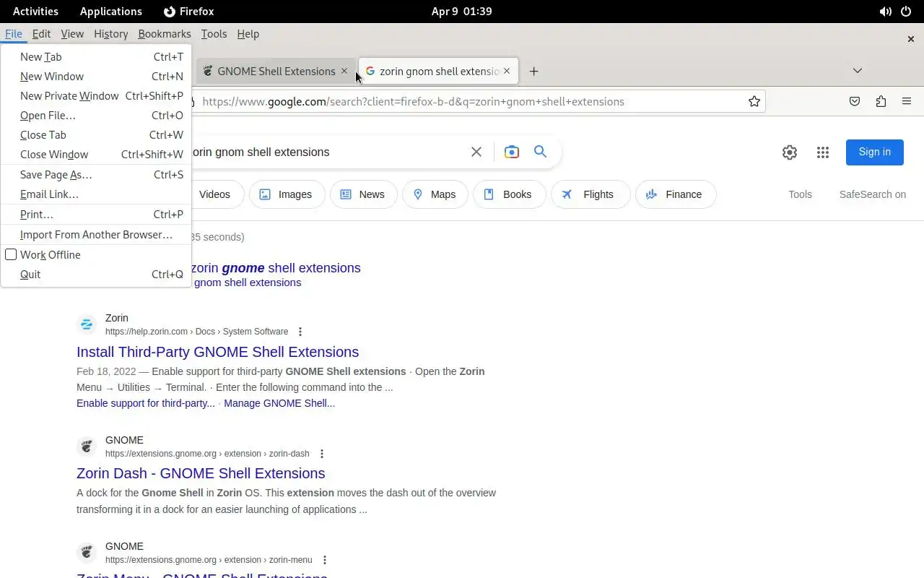
Task: Open the Firefox hamburger application menu
Action: 907,101
